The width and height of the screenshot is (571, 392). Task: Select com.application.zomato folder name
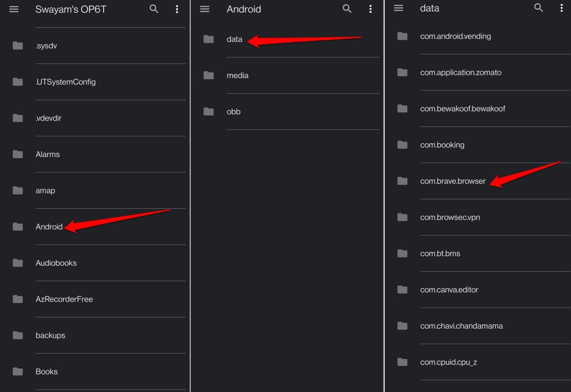(x=461, y=73)
